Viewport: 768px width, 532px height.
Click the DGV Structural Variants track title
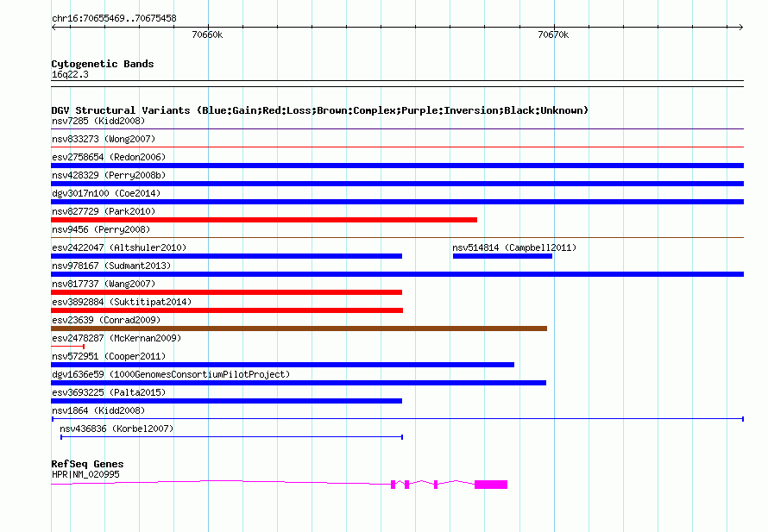click(320, 110)
